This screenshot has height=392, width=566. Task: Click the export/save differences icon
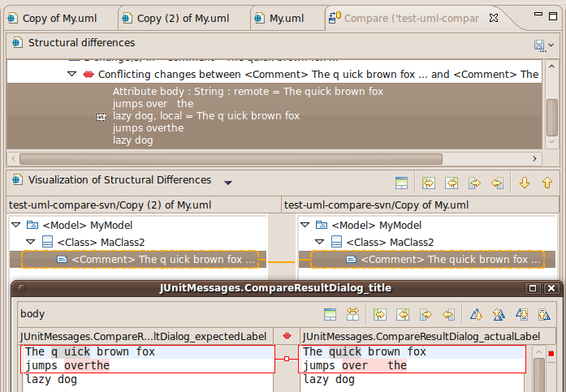[539, 45]
